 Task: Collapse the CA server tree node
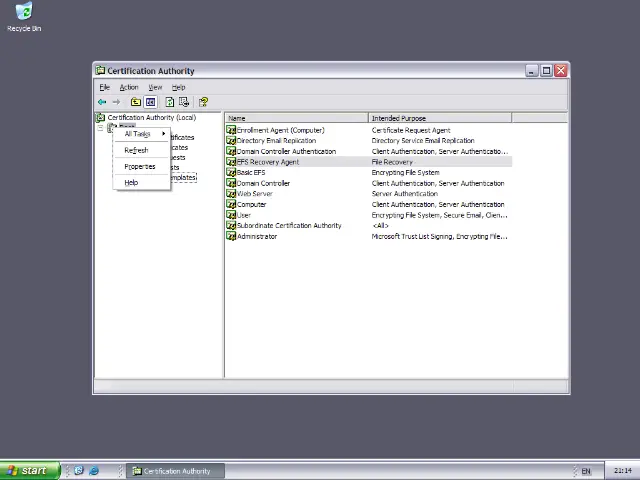101,128
